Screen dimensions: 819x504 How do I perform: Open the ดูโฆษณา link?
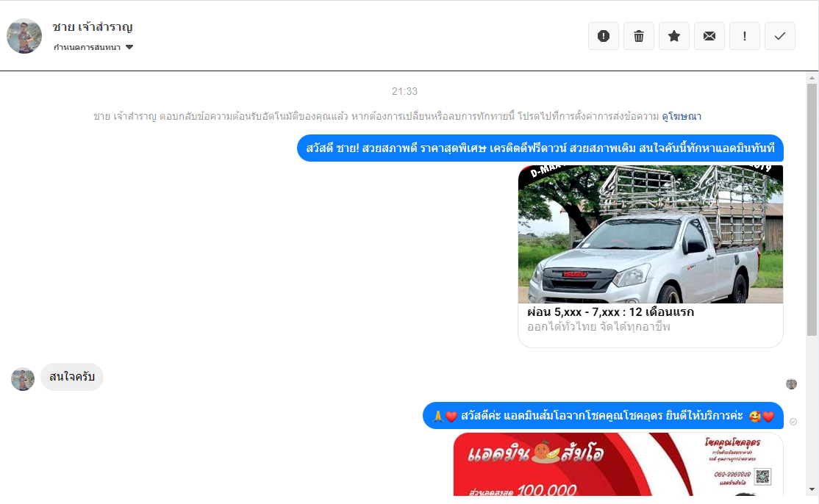point(681,116)
